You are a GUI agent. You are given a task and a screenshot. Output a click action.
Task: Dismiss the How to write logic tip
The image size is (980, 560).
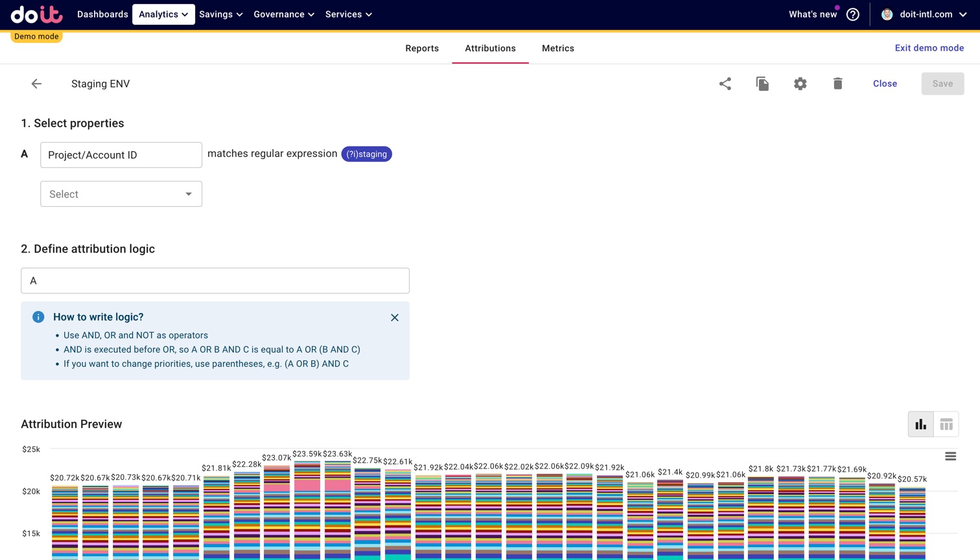(394, 318)
